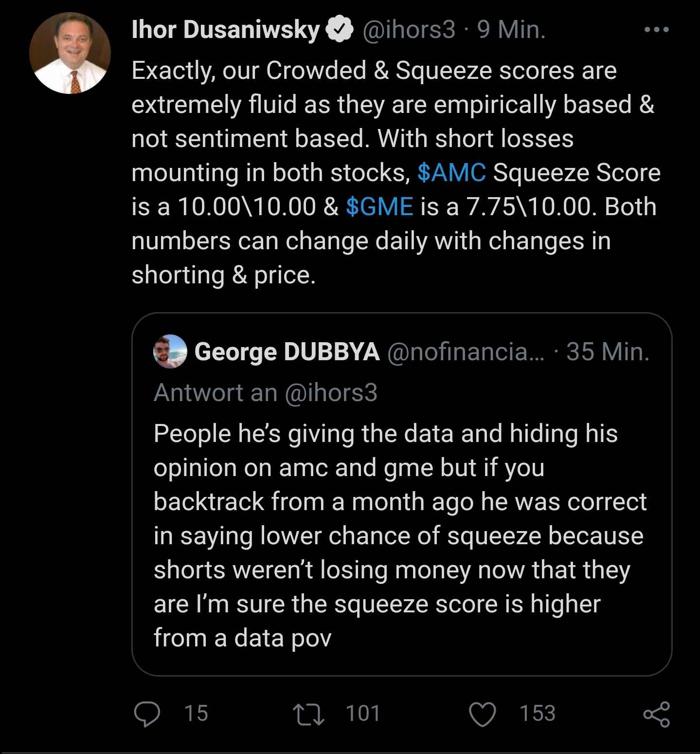The image size is (700, 754).
Task: Open George DUBBYA's small avatar
Action: 170,351
